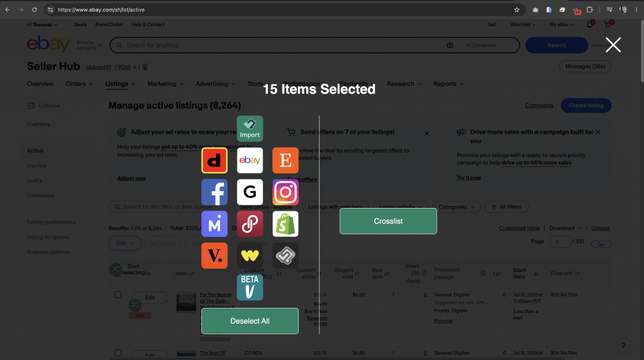Click the eBay logo

click(x=48, y=43)
